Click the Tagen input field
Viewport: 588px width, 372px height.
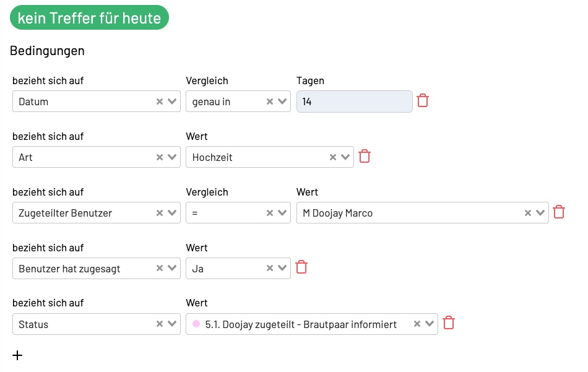point(354,102)
